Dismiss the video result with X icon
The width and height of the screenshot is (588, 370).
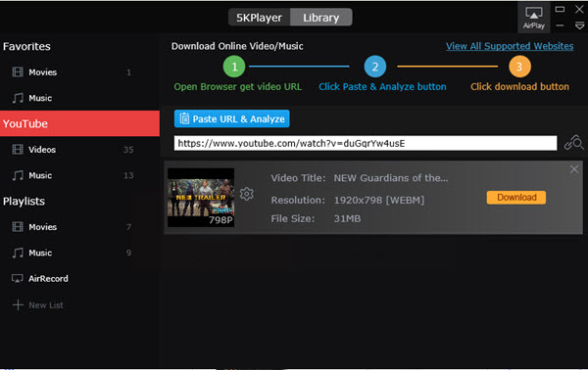[573, 169]
